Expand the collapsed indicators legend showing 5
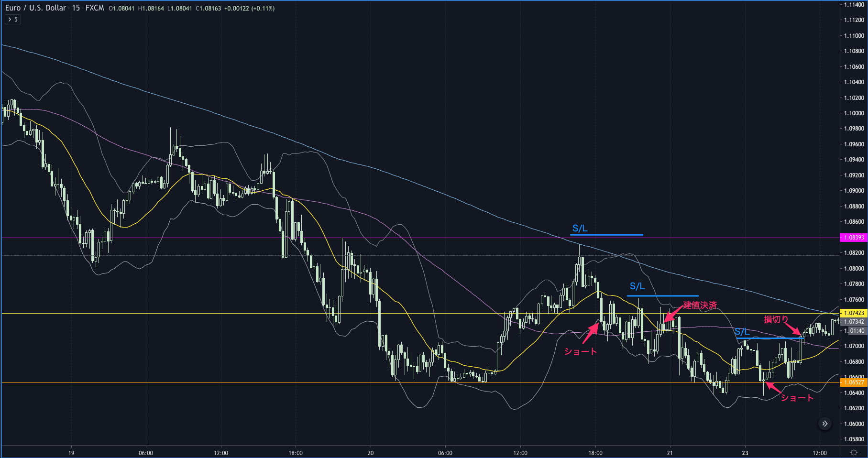Image resolution: width=868 pixels, height=458 pixels. (x=13, y=20)
